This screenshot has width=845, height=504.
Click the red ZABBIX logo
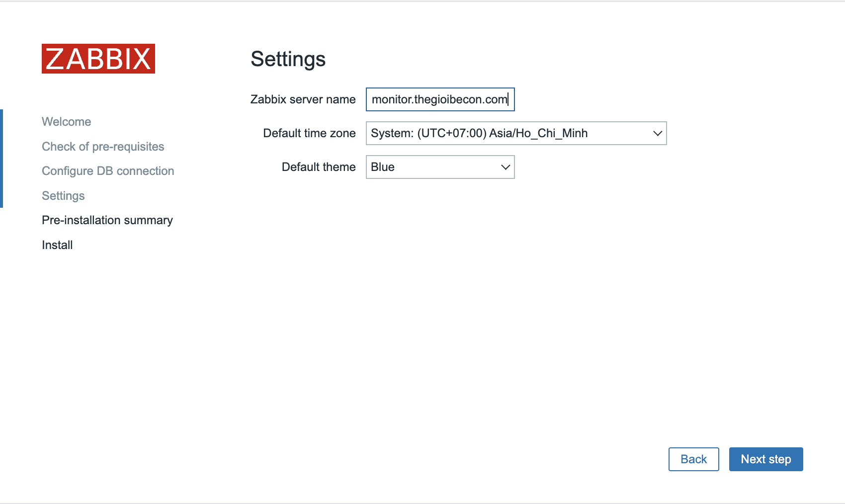point(98,59)
